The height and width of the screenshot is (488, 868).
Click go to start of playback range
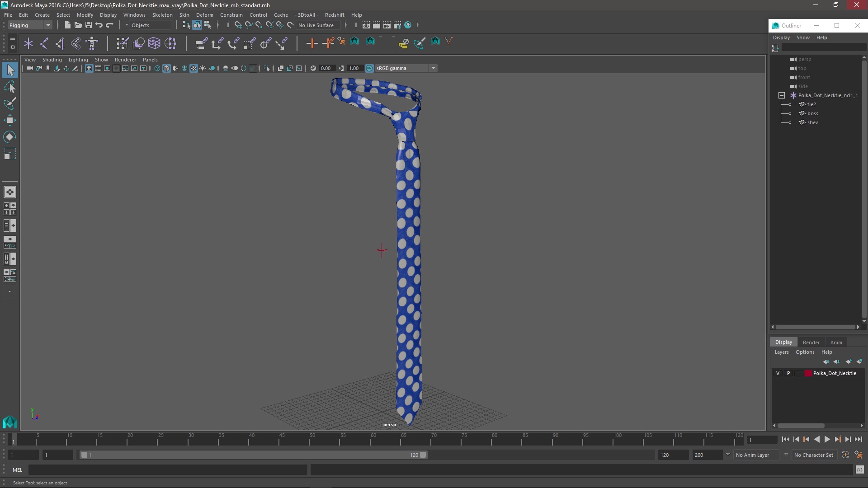coord(785,439)
